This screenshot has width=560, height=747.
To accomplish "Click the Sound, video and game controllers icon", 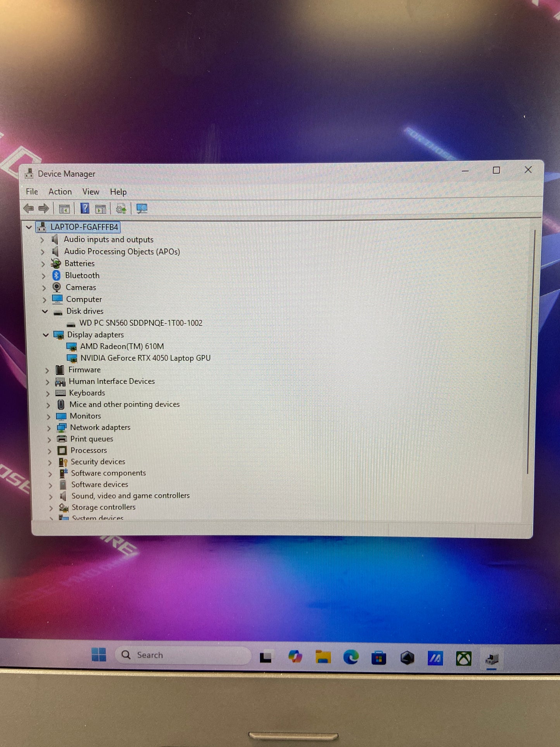I will coord(63,496).
